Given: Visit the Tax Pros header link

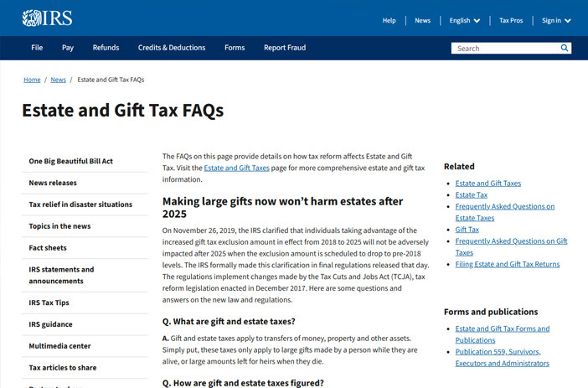Looking at the screenshot, I should (x=511, y=21).
